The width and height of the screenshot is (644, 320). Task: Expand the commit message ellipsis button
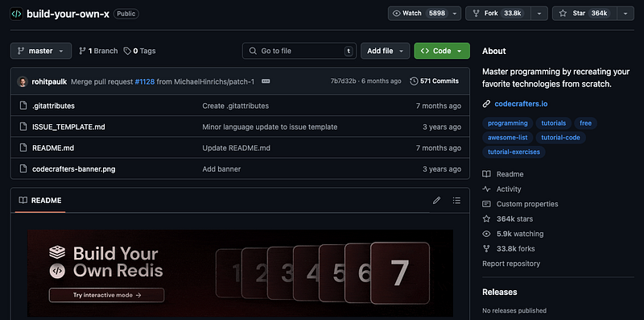266,81
